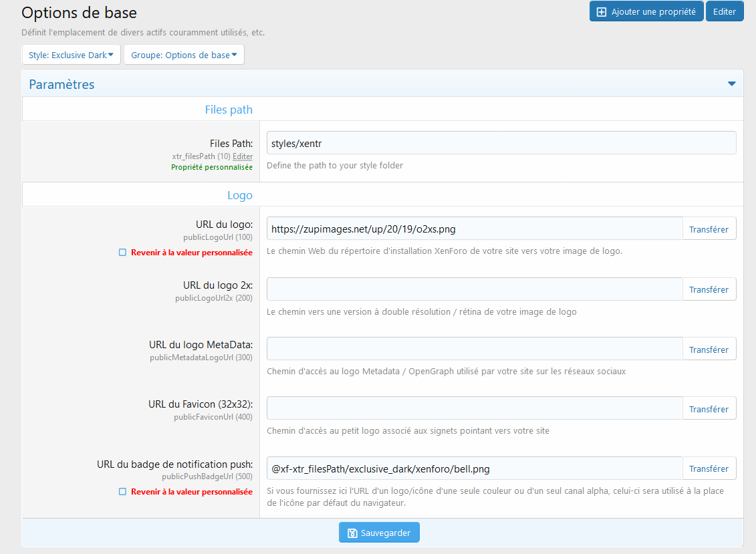This screenshot has height=554, width=756.
Task: Click the Paramètres section heading
Action: [61, 84]
